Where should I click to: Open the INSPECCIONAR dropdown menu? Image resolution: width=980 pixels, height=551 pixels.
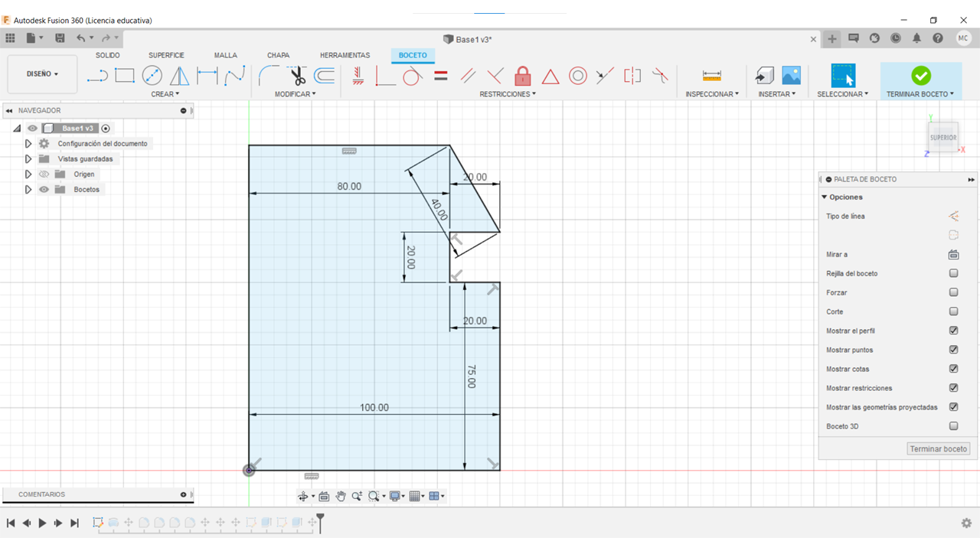click(712, 94)
